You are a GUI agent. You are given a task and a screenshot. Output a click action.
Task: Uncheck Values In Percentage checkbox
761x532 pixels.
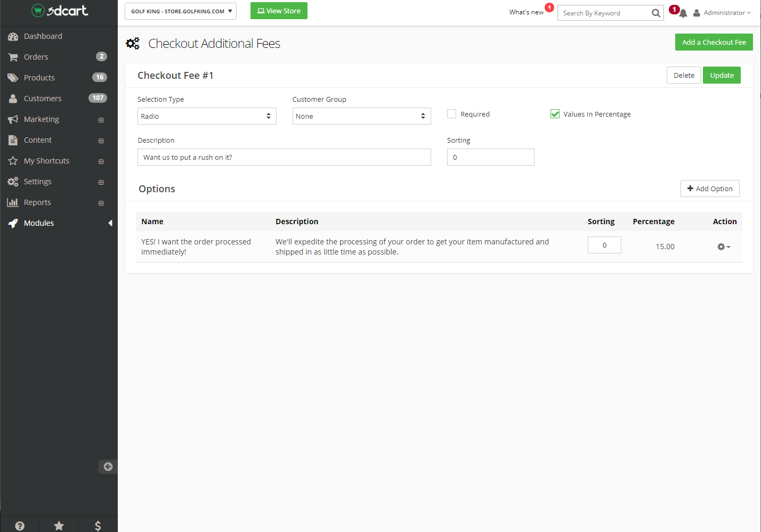click(555, 114)
